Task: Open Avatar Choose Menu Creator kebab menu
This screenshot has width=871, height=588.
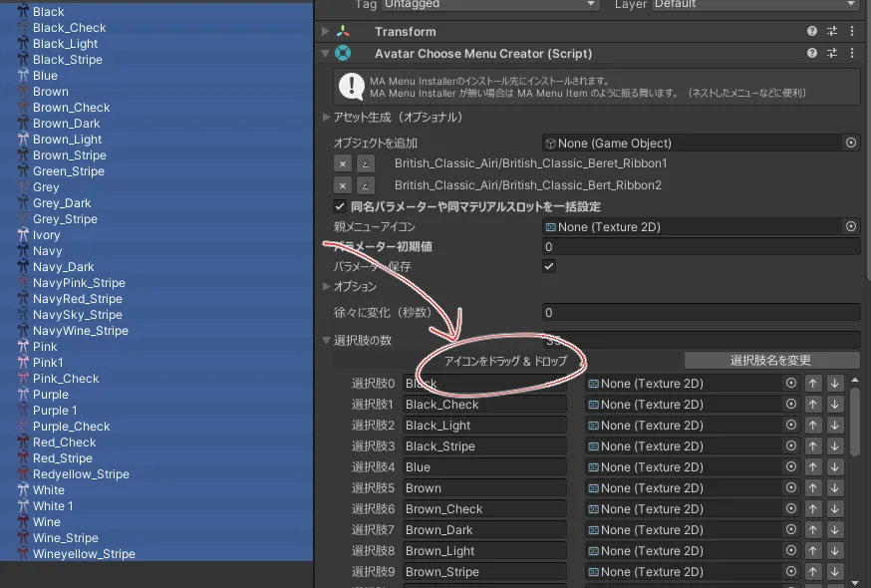Action: 852,53
